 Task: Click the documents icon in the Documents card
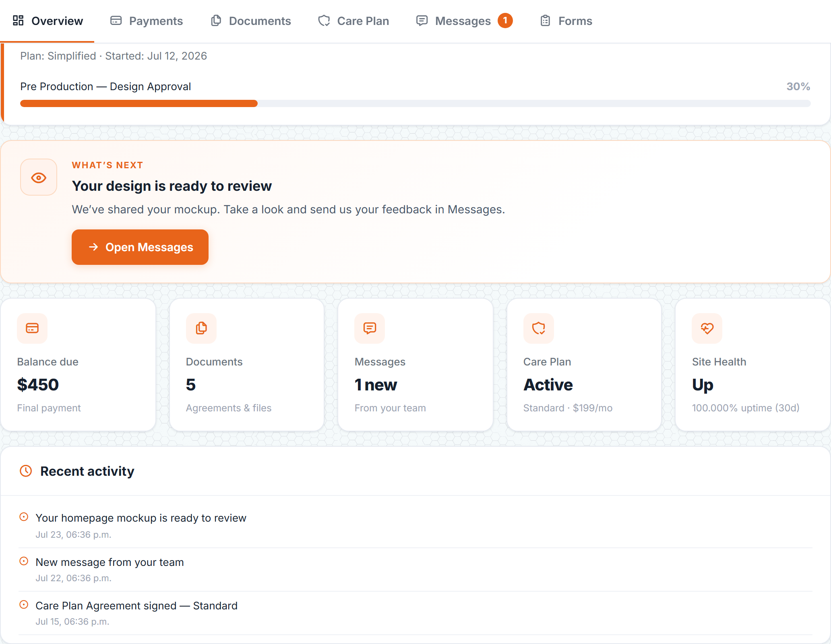(201, 328)
